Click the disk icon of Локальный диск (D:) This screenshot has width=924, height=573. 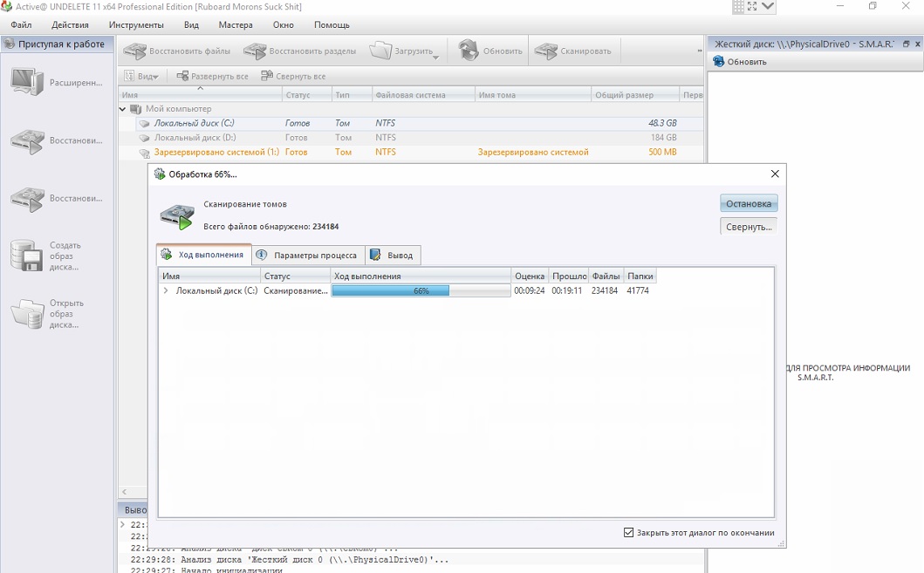pyautogui.click(x=144, y=138)
